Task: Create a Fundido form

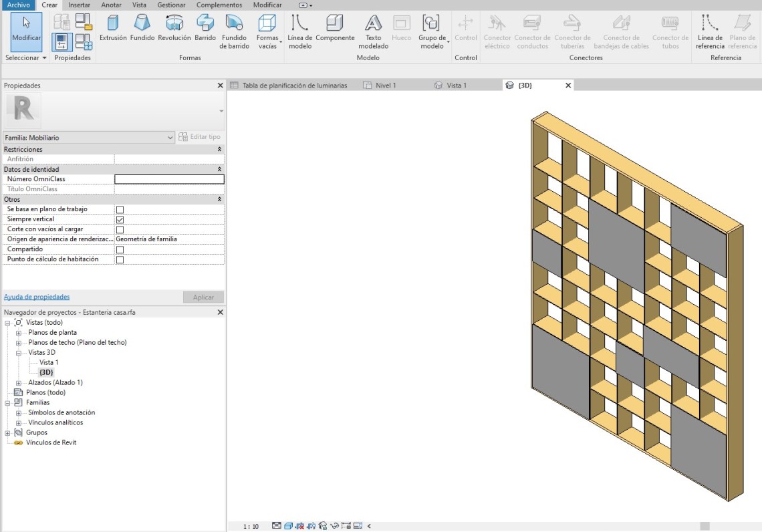Action: pyautogui.click(x=142, y=28)
